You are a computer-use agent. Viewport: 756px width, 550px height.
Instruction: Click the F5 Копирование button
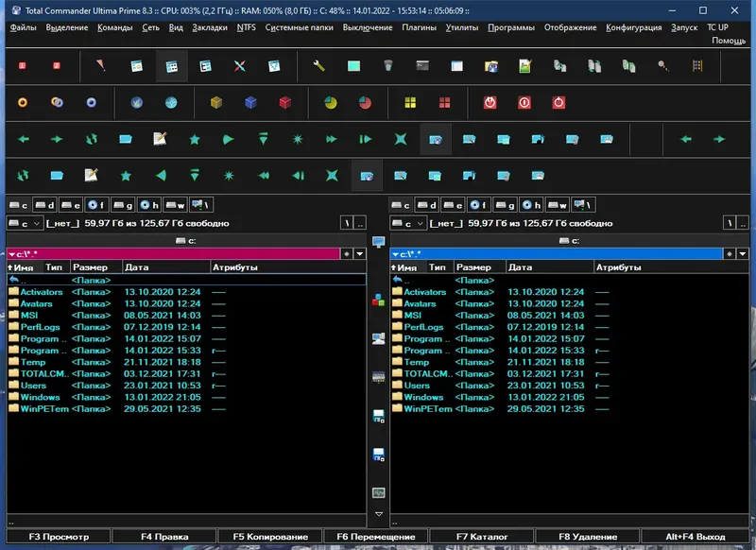click(270, 537)
